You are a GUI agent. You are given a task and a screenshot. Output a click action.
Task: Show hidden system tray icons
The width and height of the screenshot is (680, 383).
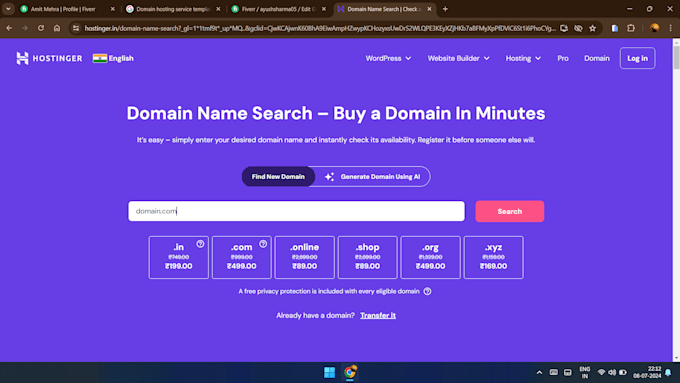[x=539, y=372]
